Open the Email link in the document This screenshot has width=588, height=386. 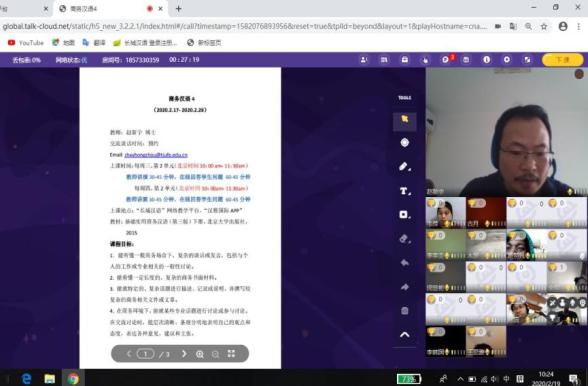click(156, 155)
